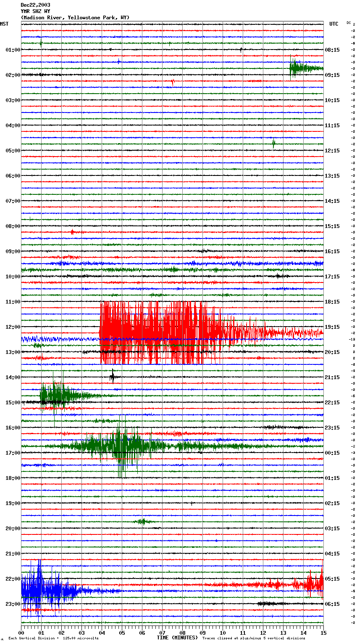Image resolution: width=357 pixels, height=644 pixels.
Task: Click the Traces clipped at plus/minus 5 divisions note
Action: coord(254,639)
